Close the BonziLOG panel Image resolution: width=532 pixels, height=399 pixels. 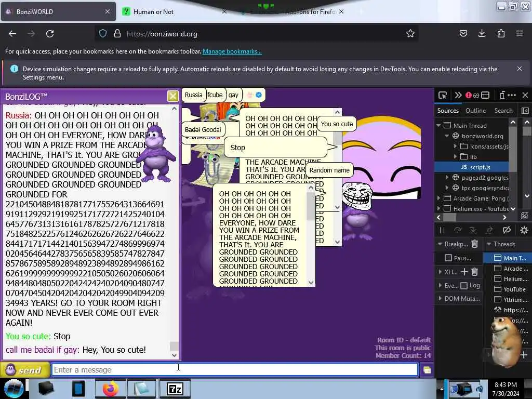click(172, 96)
